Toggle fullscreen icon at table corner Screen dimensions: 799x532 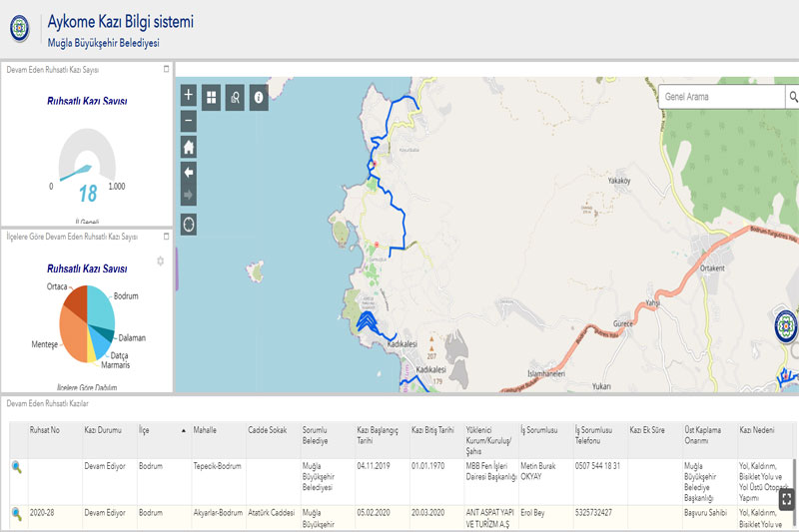(786, 499)
